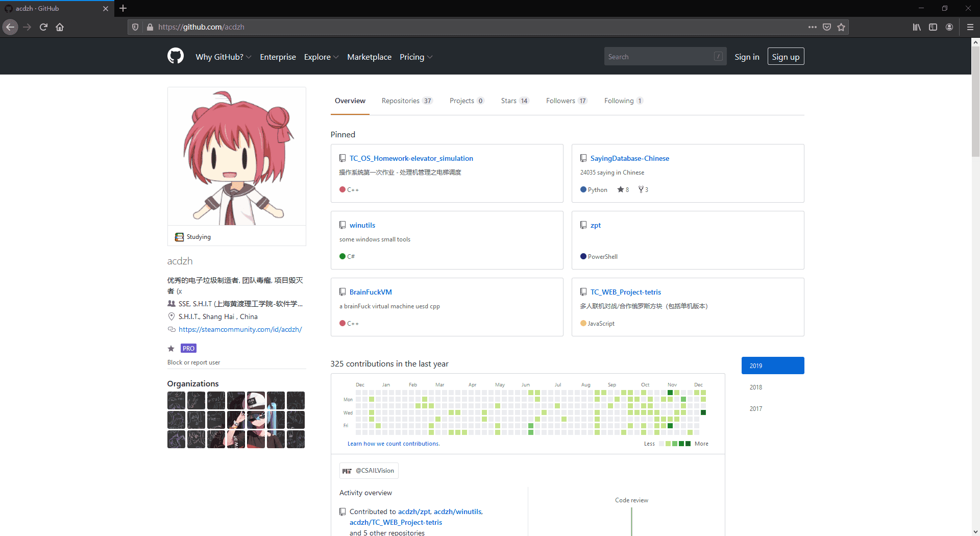Viewport: 980px width, 536px height.
Task: Expand the Why GitHub? dropdown
Action: point(223,57)
